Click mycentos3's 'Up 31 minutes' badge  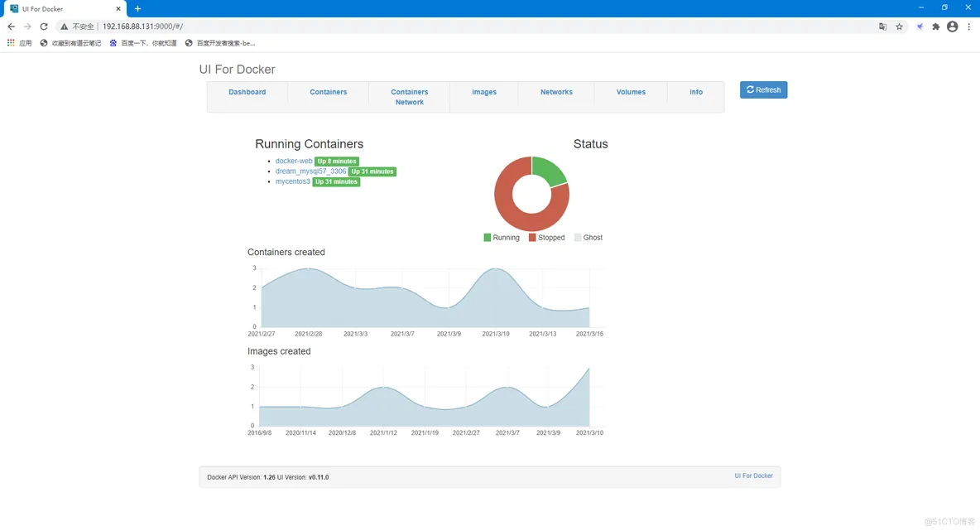click(x=336, y=182)
